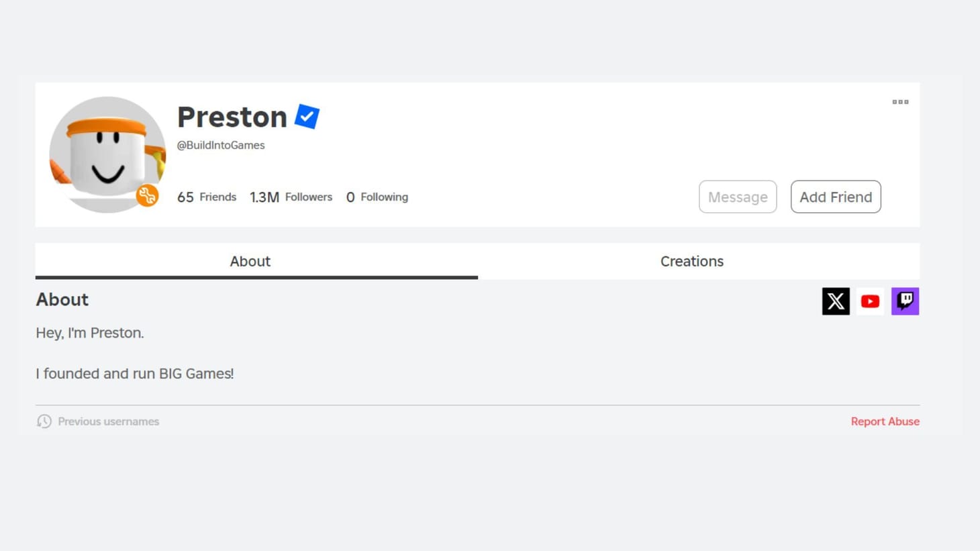View the 65 Friends list

[207, 197]
